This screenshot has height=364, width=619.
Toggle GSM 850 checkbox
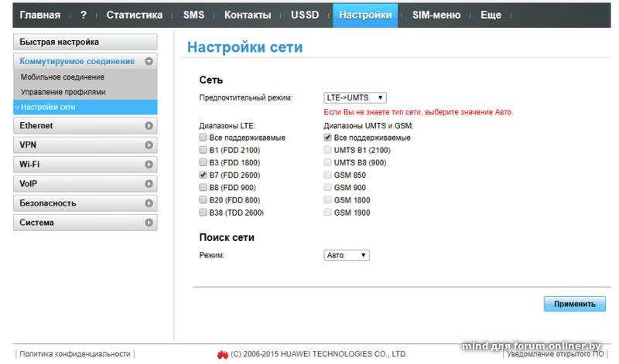click(327, 175)
